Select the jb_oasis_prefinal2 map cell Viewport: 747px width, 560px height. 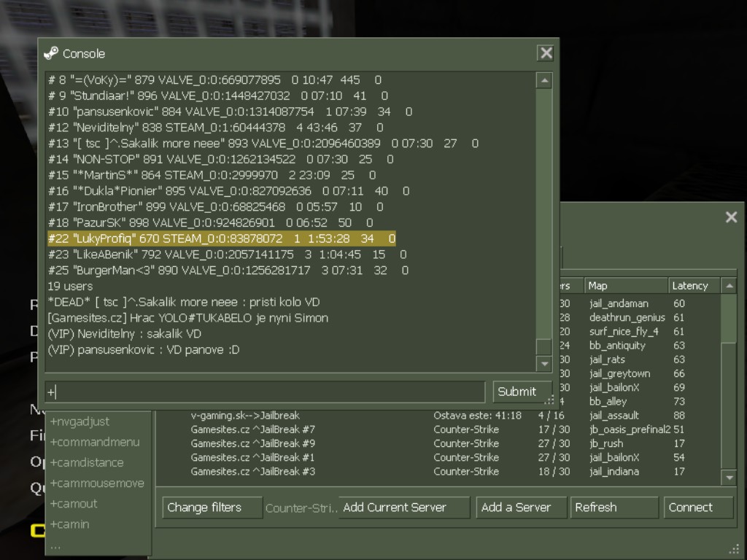tap(630, 429)
